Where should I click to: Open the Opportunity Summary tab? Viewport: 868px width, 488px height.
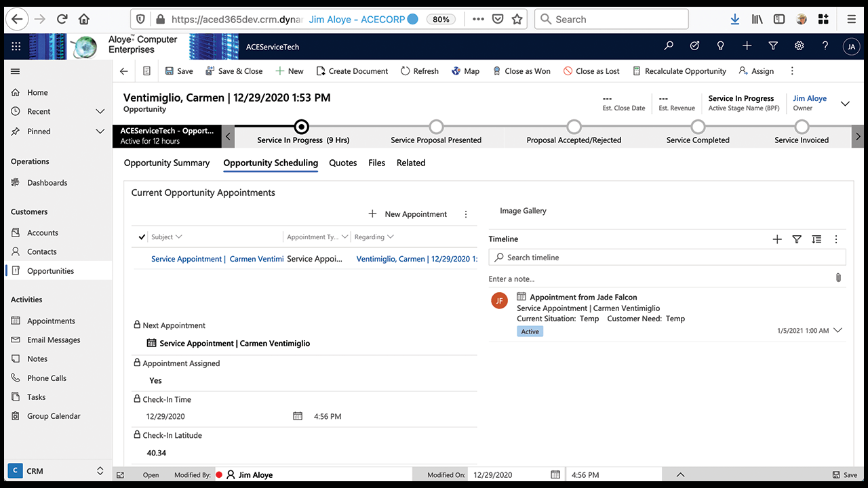[167, 163]
